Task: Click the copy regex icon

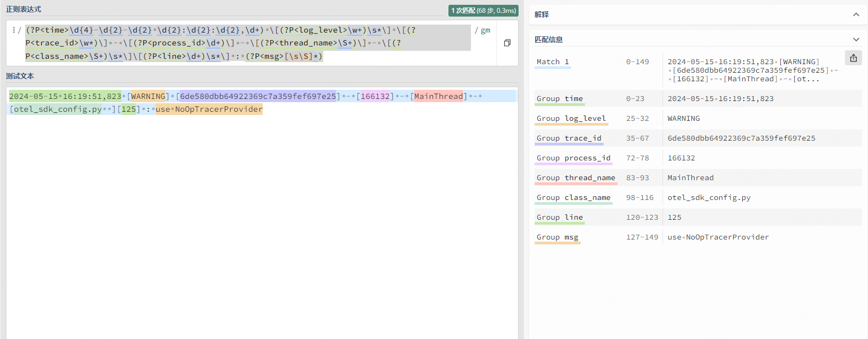Action: (x=507, y=43)
